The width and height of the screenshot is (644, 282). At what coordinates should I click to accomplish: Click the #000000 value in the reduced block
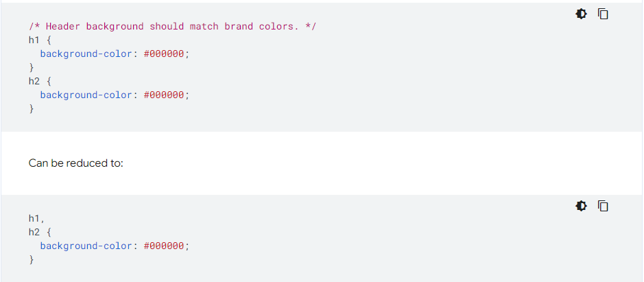click(164, 246)
